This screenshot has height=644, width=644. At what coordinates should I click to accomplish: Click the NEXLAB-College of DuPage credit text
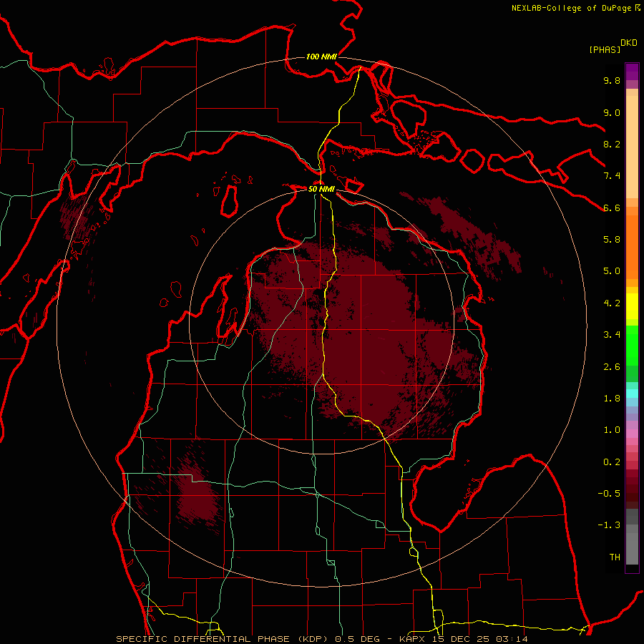[571, 8]
